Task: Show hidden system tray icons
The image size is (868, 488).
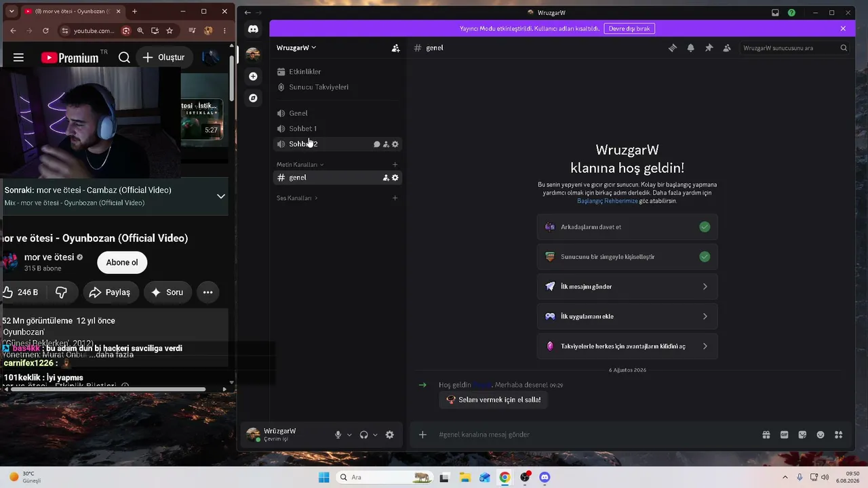Action: point(785,478)
